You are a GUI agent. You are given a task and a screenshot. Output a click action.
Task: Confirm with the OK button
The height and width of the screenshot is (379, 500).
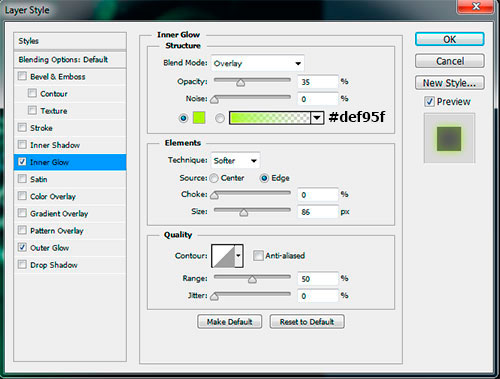pos(449,39)
